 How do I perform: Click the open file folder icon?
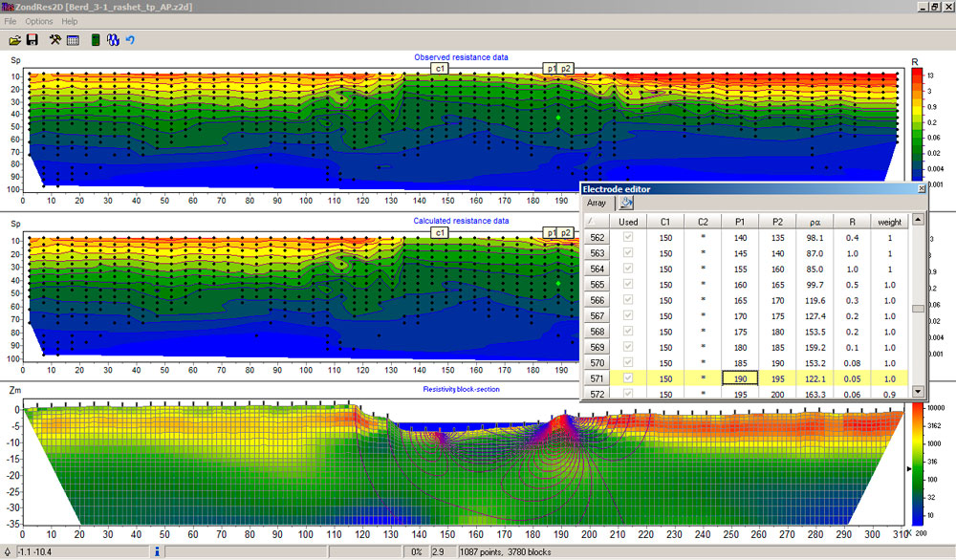coord(14,40)
